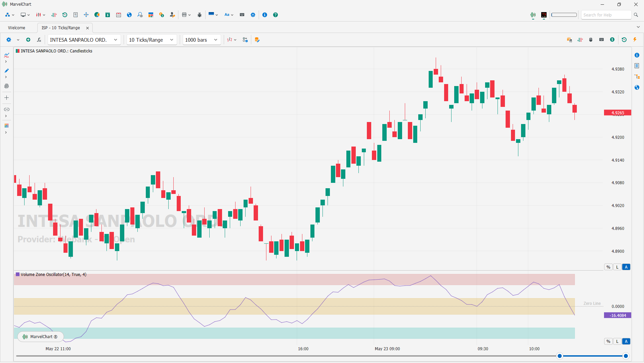Add new indicator with green plus icon

tap(28, 40)
